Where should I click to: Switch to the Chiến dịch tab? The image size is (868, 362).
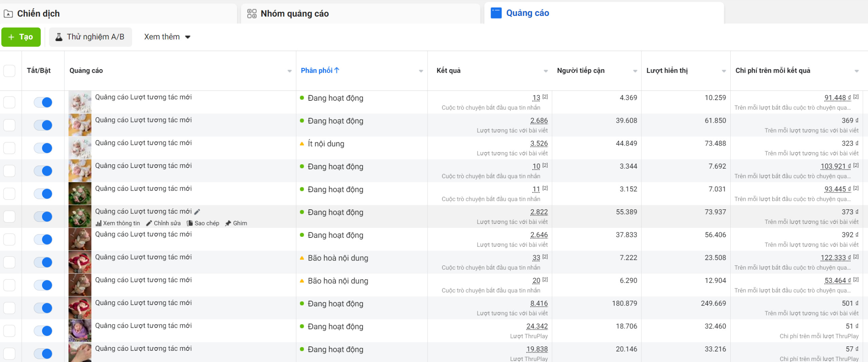118,14
